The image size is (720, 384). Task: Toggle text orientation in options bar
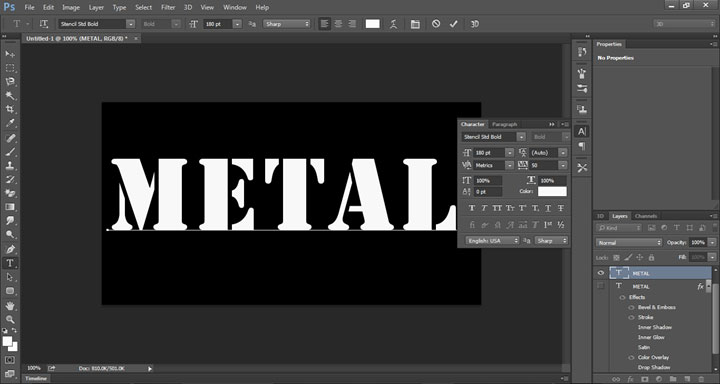coord(44,24)
